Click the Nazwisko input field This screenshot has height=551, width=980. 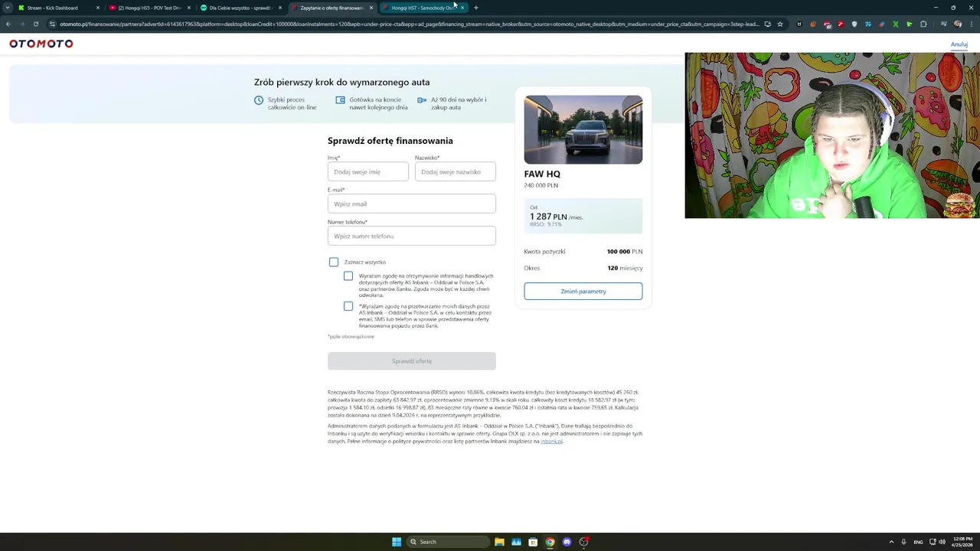(456, 171)
